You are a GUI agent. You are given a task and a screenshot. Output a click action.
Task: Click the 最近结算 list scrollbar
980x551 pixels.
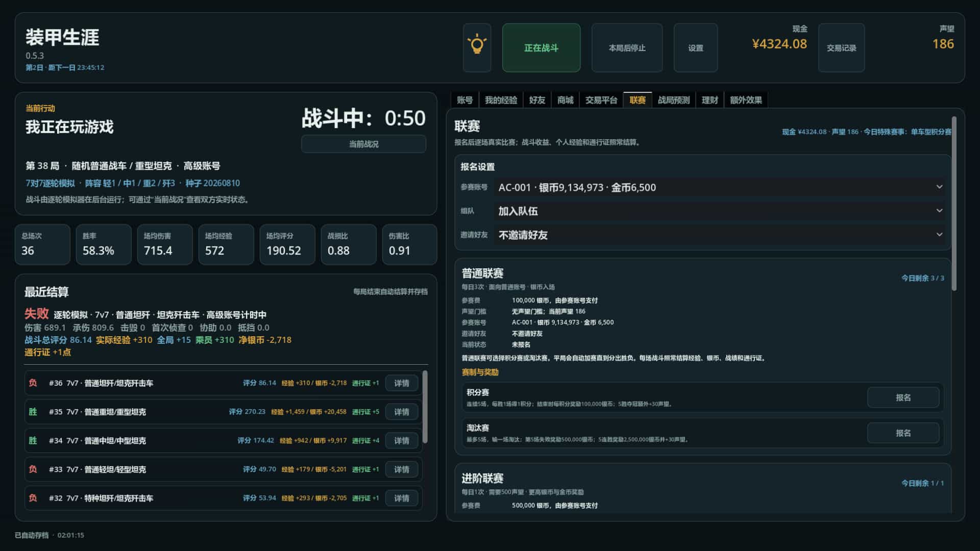tap(425, 407)
